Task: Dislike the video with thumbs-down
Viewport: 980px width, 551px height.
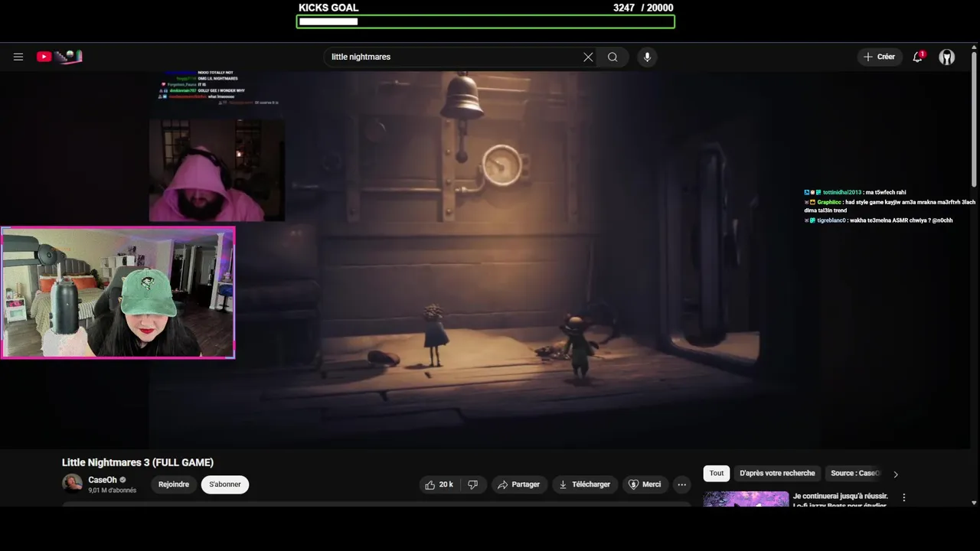Action: point(473,484)
